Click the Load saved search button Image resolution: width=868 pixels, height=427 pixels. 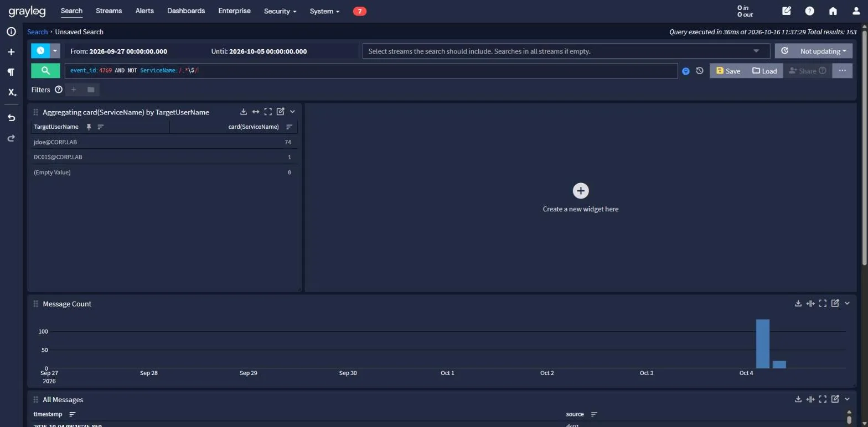764,71
